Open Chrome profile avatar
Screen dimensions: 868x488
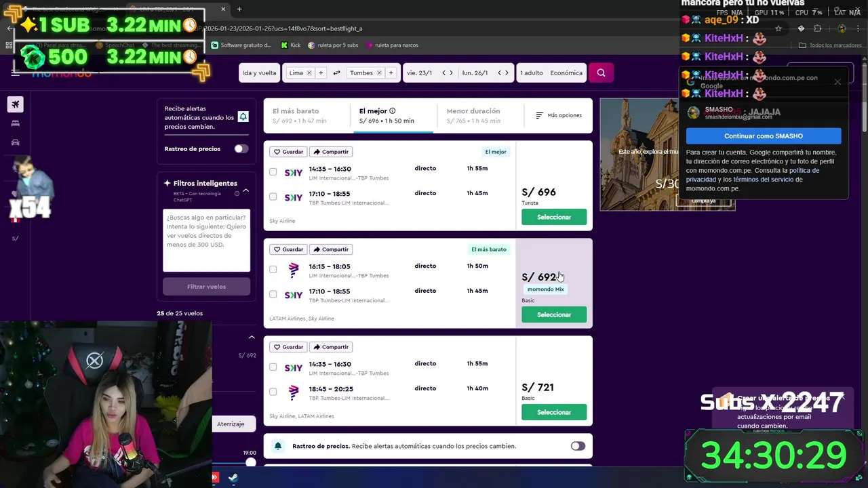[x=842, y=28]
